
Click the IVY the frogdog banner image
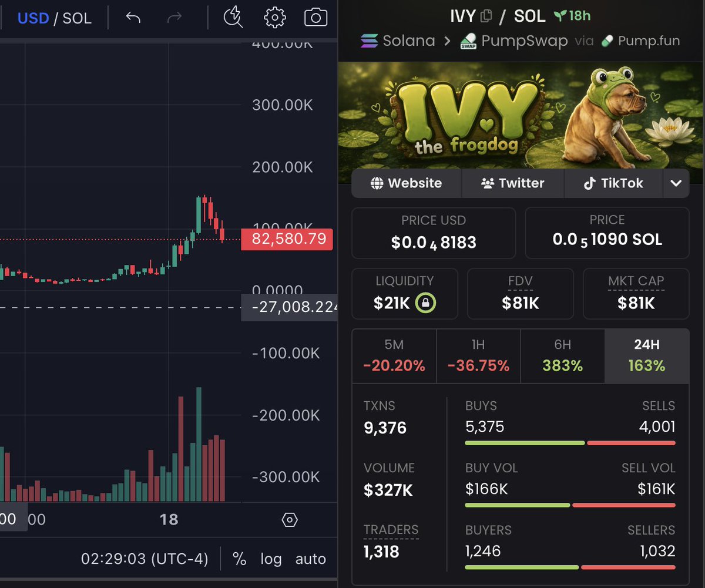coord(521,115)
